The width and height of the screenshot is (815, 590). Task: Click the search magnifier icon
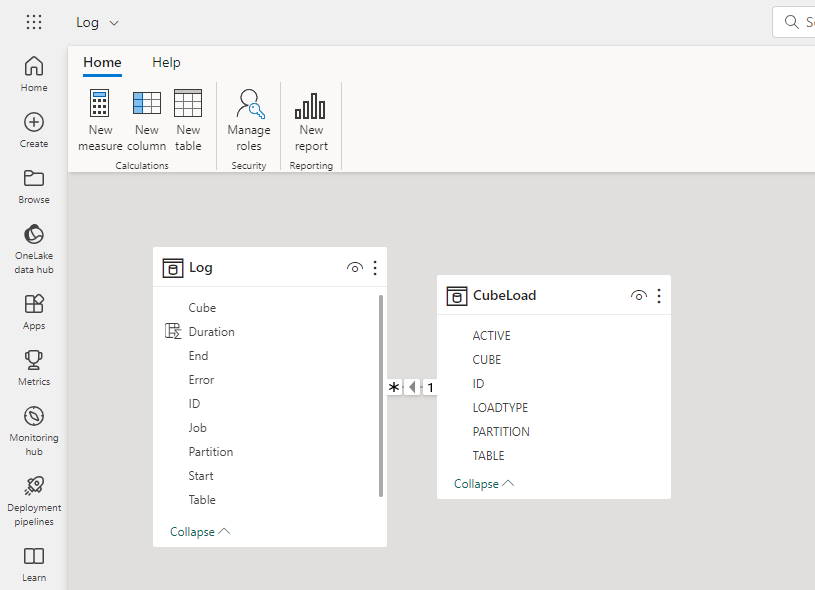[791, 22]
